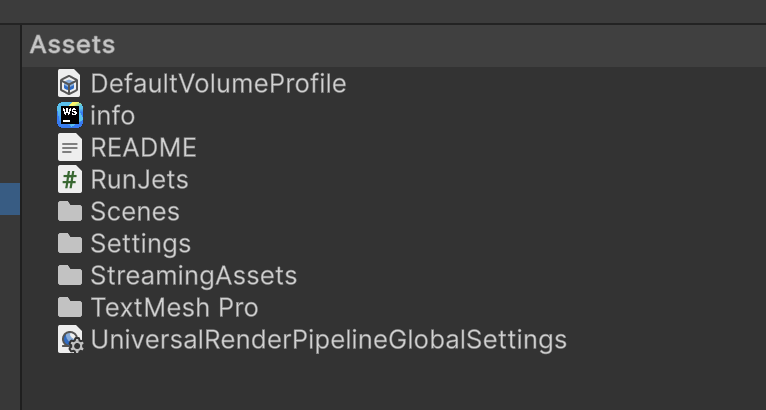Click the green C# script icon for RunJets
766x410 pixels.
click(x=69, y=180)
